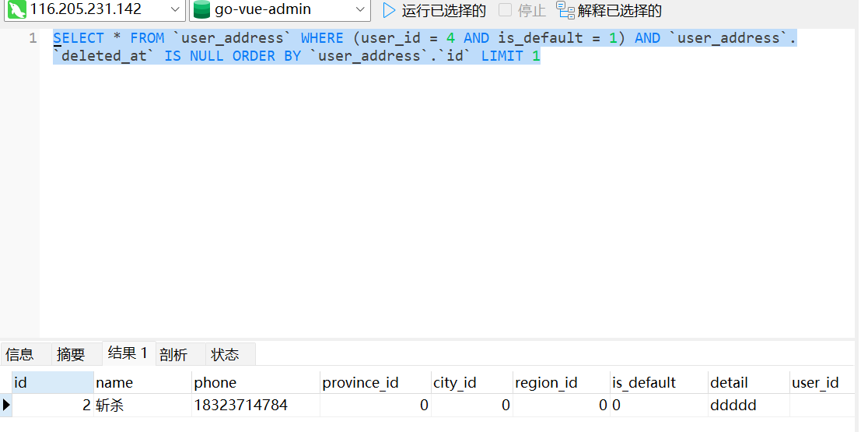868x432 pixels.
Task: Click the region_id column header
Action: click(x=562, y=383)
